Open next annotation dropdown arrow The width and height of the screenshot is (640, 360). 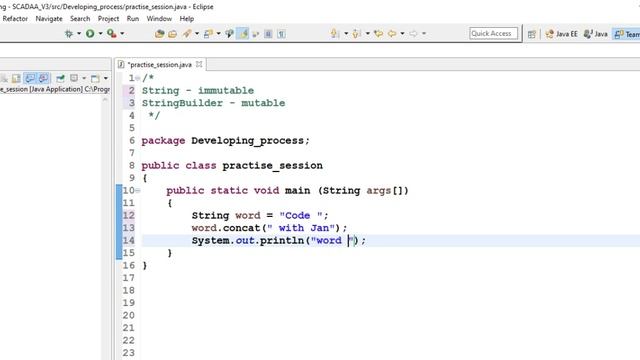(346, 33)
